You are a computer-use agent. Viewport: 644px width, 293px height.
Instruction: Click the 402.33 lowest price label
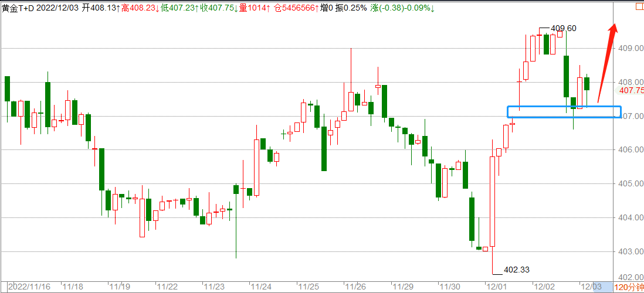tap(517, 270)
